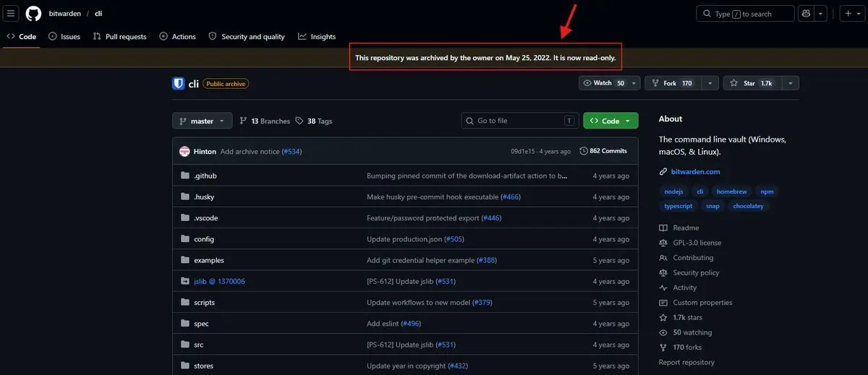Expand the Copilot dropdown arrow
This screenshot has height=375, width=868.
point(821,14)
